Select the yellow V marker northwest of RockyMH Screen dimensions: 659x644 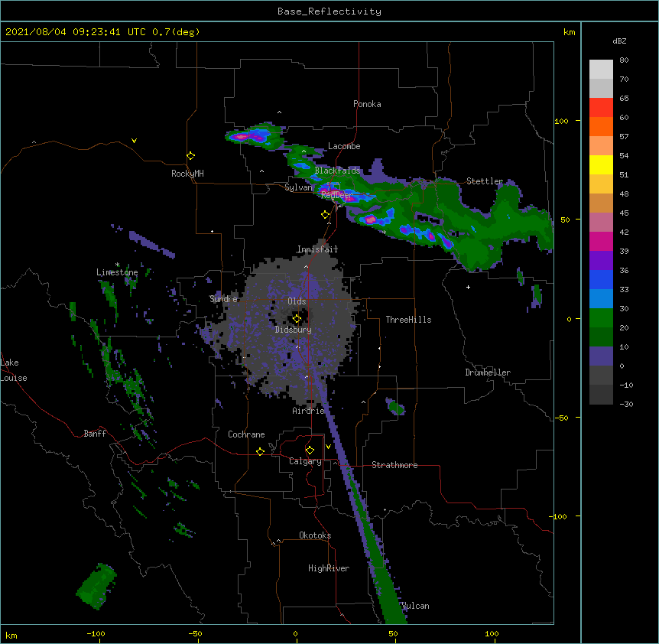134,141
